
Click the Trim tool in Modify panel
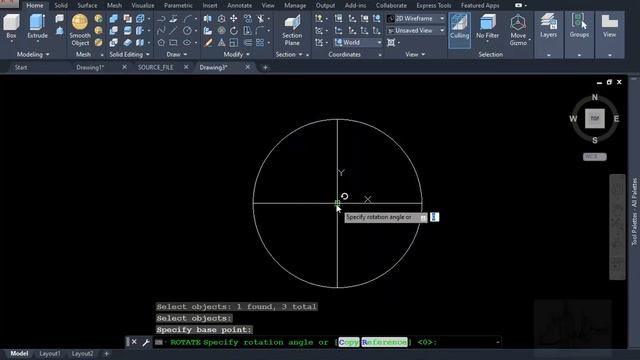(260, 18)
